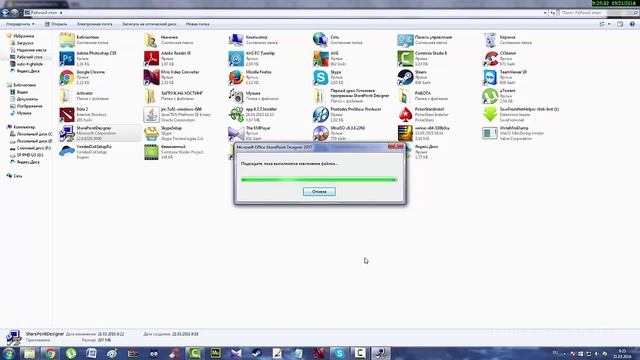This screenshot has height=360, width=640.
Task: Click Записать на оптический диск command
Action: click(x=149, y=24)
